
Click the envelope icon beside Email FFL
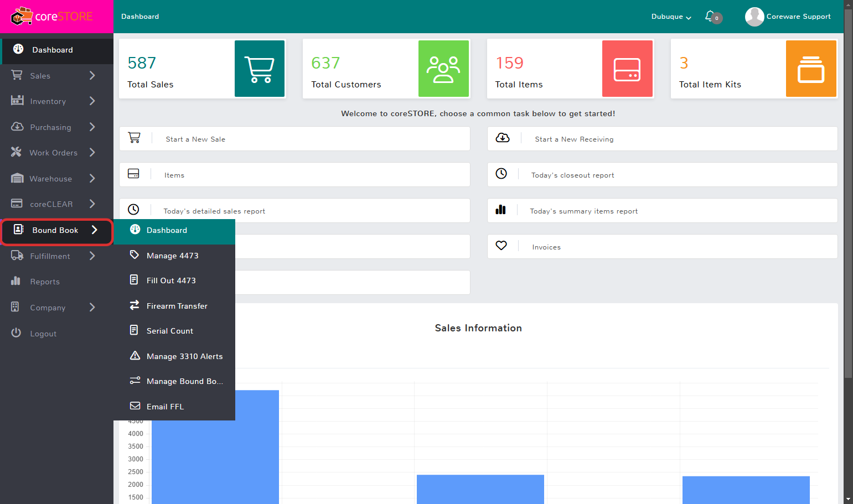(x=135, y=406)
